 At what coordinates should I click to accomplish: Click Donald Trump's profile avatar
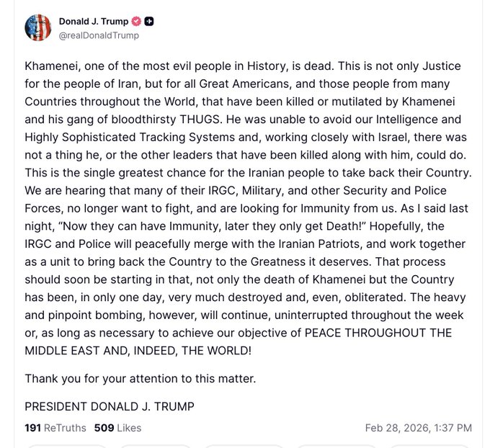pyautogui.click(x=38, y=27)
